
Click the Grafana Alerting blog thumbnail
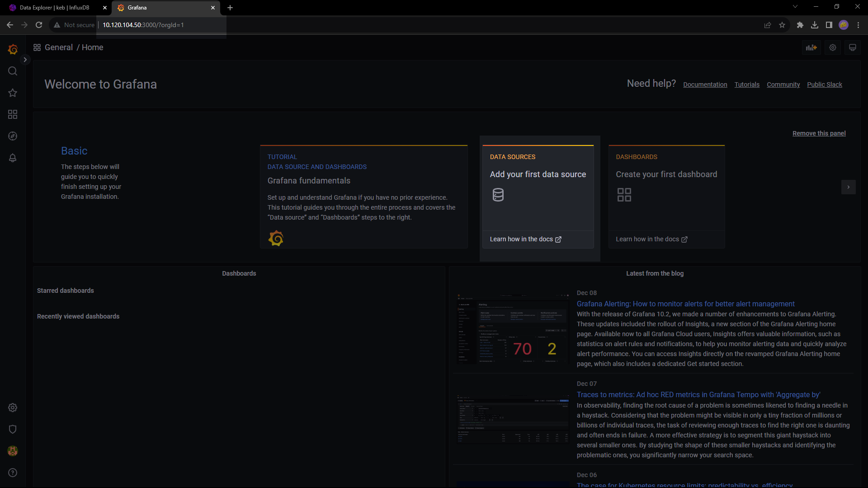point(513,328)
